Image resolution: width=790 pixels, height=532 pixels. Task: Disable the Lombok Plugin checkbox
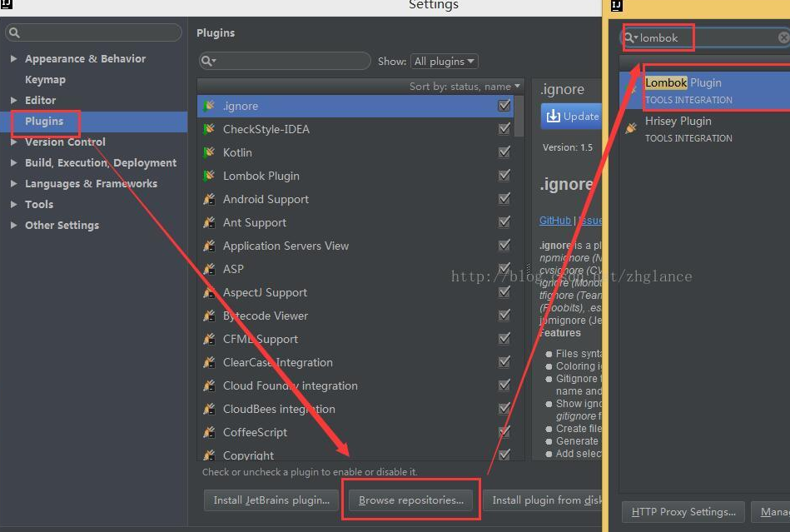[504, 176]
